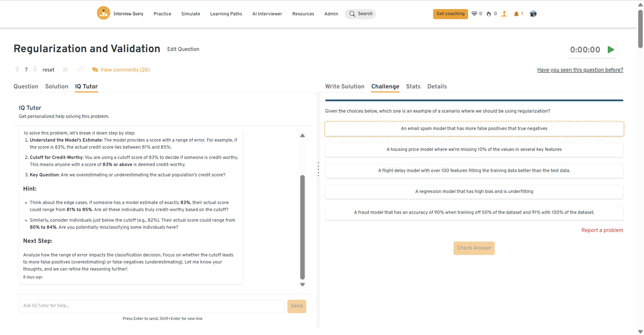
Task: Select the email spam model answer
Action: pos(474,129)
